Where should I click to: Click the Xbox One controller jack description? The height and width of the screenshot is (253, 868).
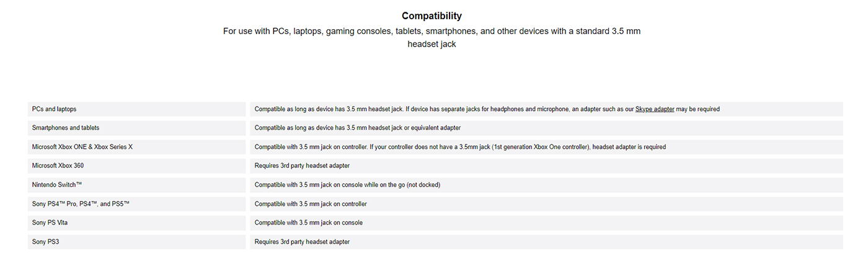460,147
